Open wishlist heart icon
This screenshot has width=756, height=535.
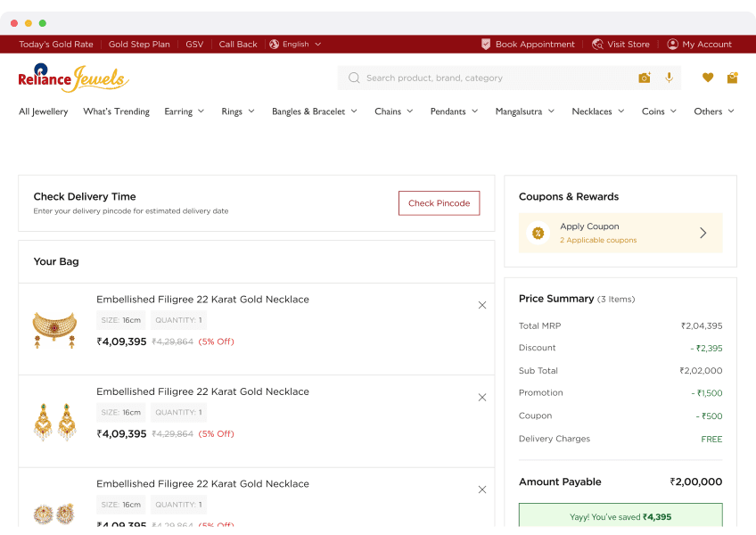pos(708,78)
